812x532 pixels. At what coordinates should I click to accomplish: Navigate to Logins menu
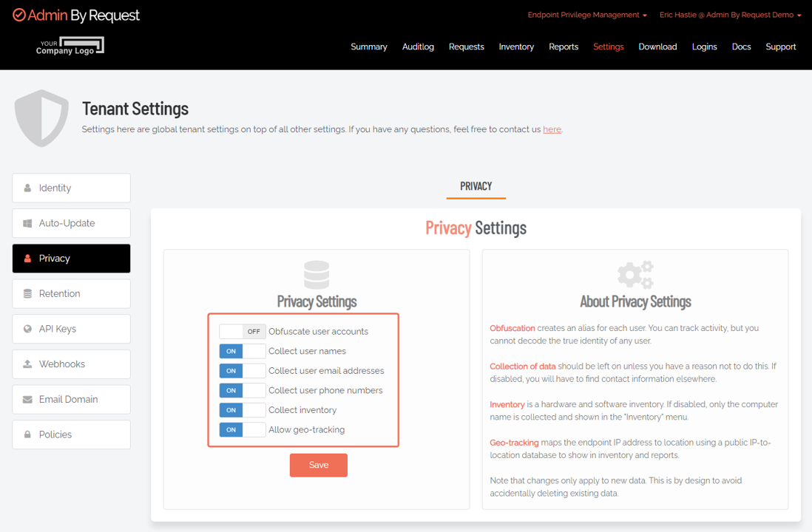[x=704, y=47]
